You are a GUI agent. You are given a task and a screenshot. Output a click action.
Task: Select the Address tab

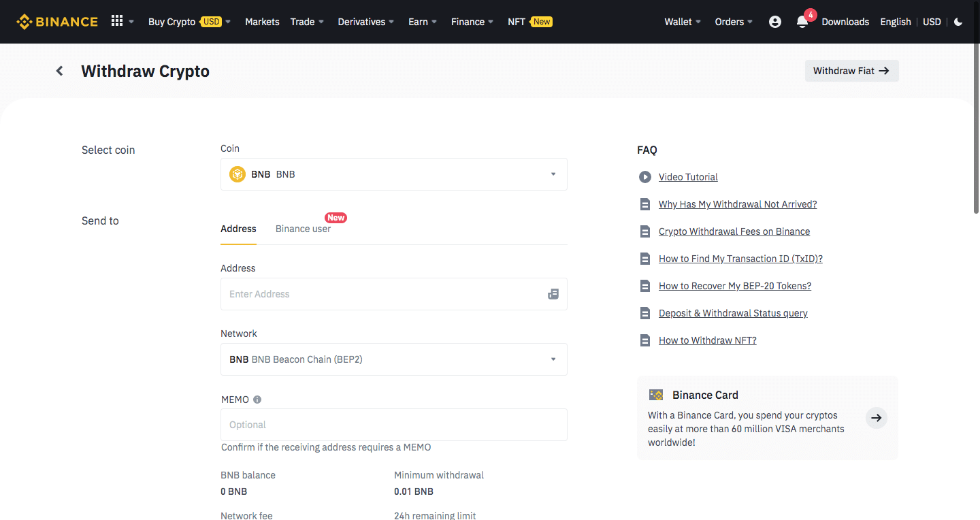coord(238,229)
